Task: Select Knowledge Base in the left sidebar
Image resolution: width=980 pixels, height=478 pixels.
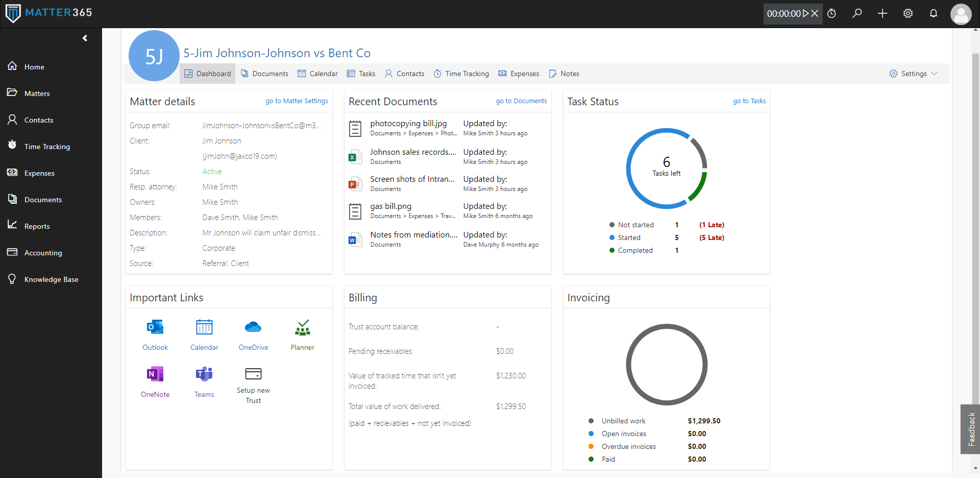Action: pos(51,279)
